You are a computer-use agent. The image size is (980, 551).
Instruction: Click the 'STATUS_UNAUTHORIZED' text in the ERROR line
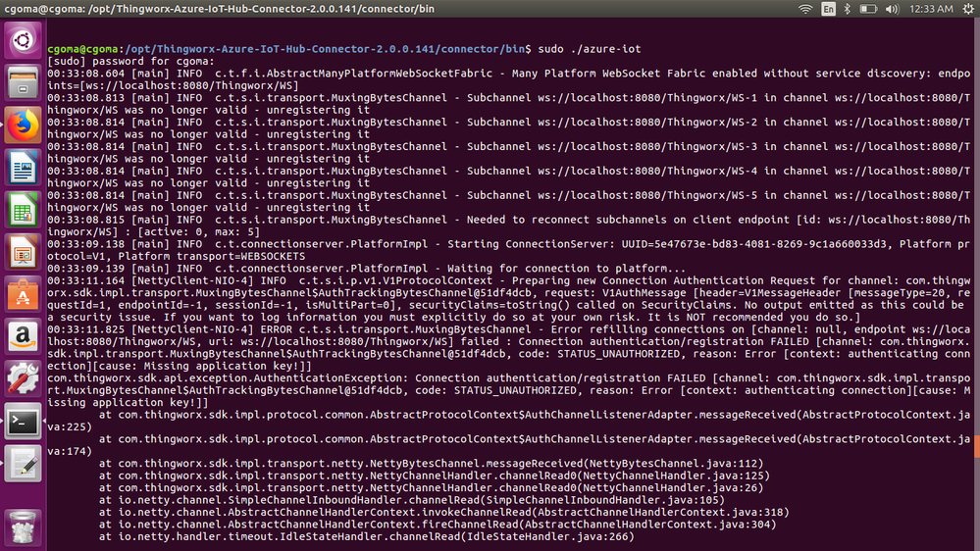click(618, 354)
